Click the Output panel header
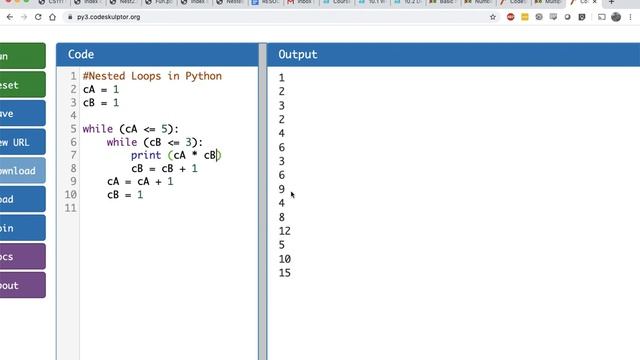This screenshot has height=360, width=640. [453, 55]
